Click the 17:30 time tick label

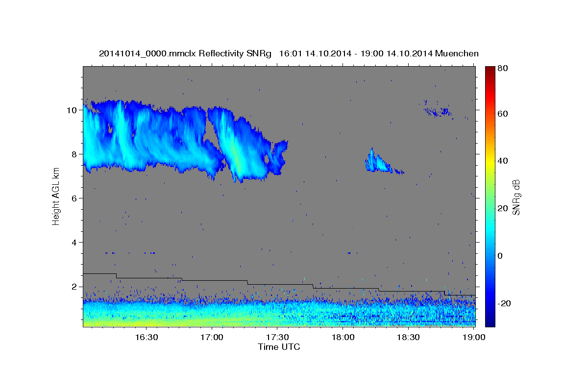pos(277,338)
